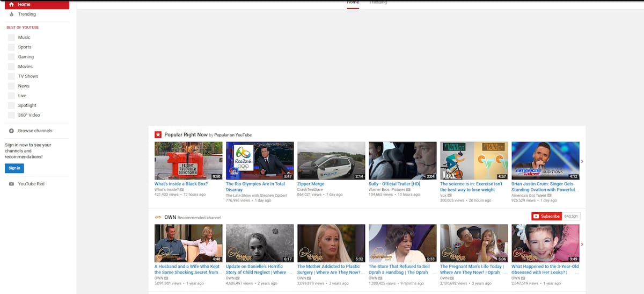Click the red star Popular Right Now icon
The height and width of the screenshot is (294, 644).
point(158,135)
